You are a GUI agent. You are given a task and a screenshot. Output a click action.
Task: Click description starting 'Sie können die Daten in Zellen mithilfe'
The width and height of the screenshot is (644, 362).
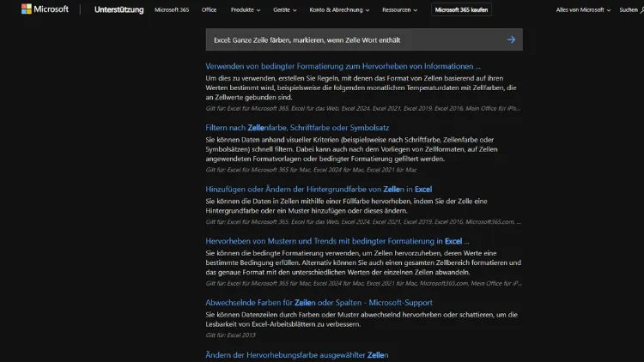pos(346,206)
